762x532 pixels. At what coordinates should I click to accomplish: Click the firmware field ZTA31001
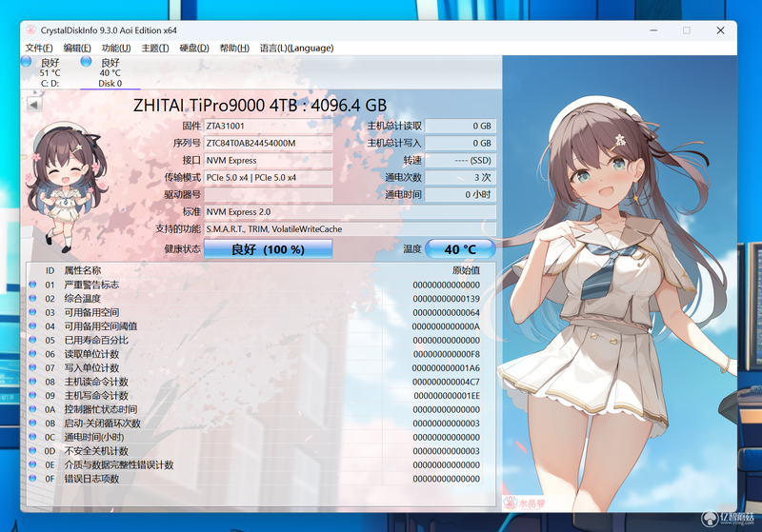click(269, 127)
